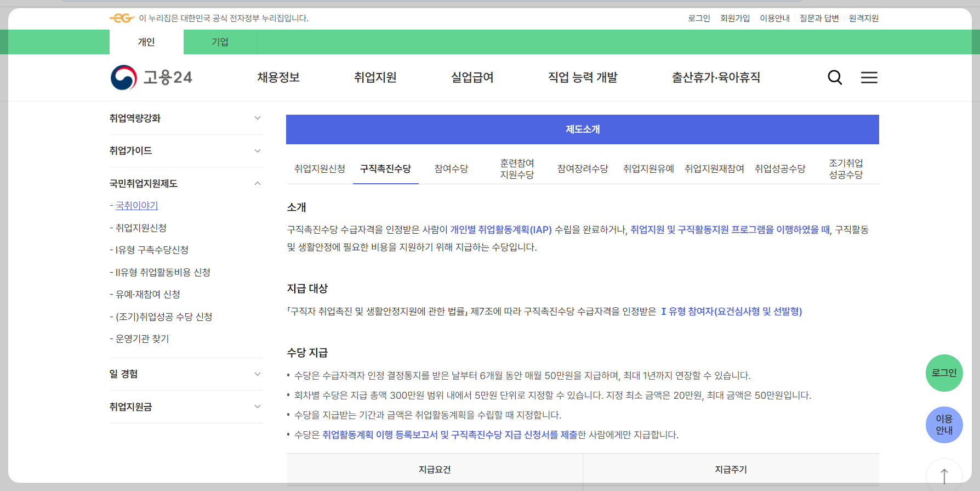Select the 취업성공수당 sub-tab
The height and width of the screenshot is (491, 980).
pyautogui.click(x=780, y=168)
